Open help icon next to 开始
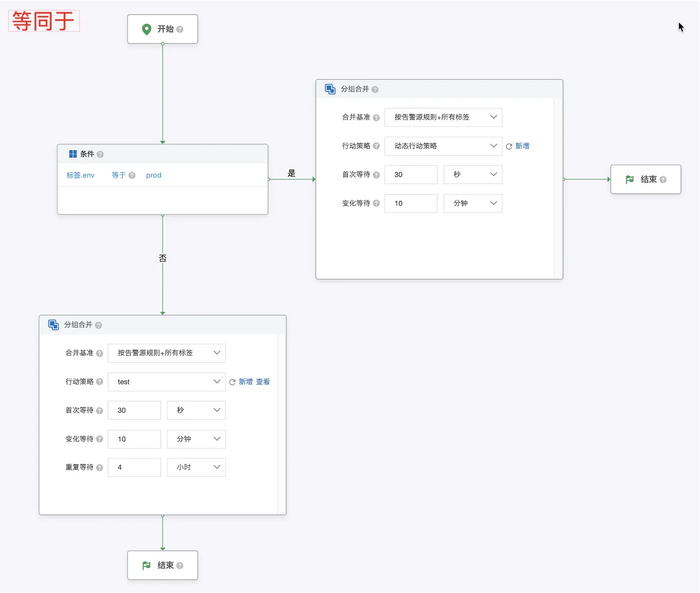700x593 pixels. pos(180,30)
